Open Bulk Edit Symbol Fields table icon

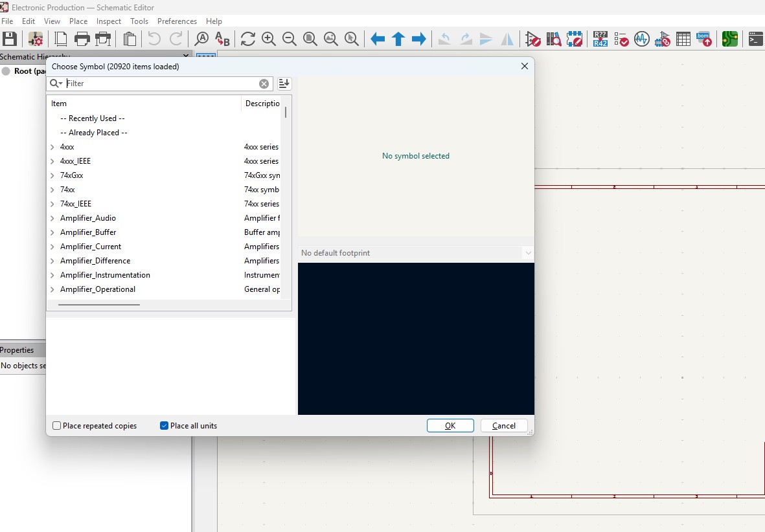[x=683, y=39]
